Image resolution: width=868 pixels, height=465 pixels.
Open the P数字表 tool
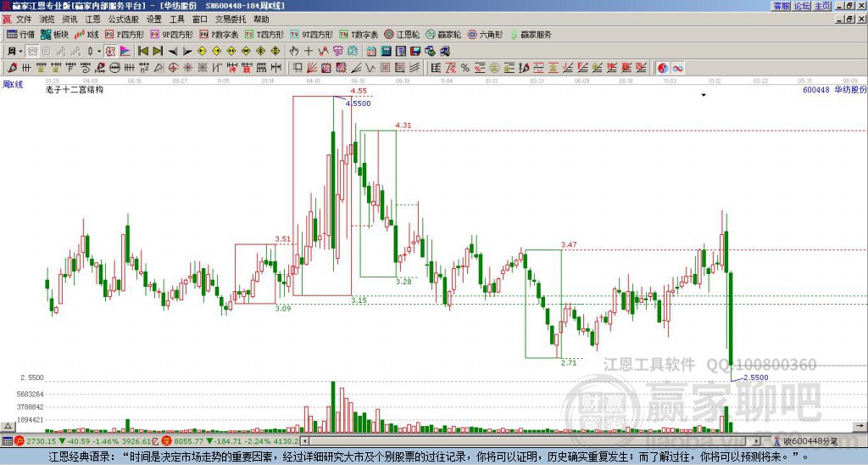pyautogui.click(x=219, y=34)
